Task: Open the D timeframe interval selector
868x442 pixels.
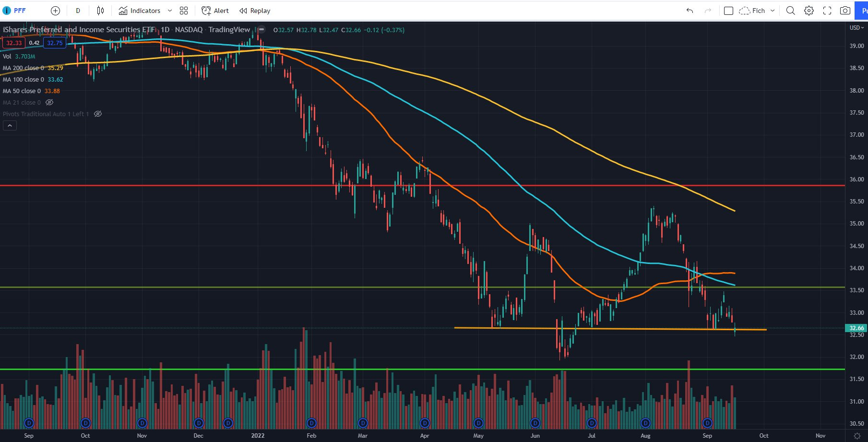Action: [x=78, y=11]
